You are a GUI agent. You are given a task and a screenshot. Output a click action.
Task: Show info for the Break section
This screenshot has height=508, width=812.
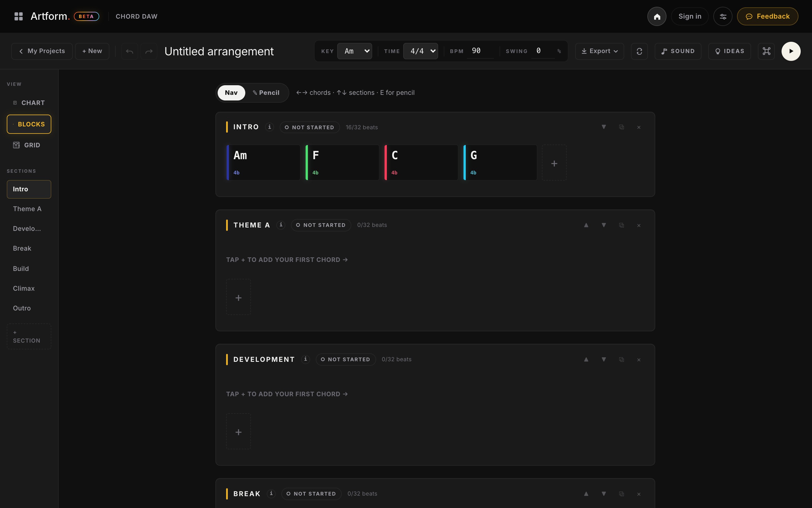271,494
